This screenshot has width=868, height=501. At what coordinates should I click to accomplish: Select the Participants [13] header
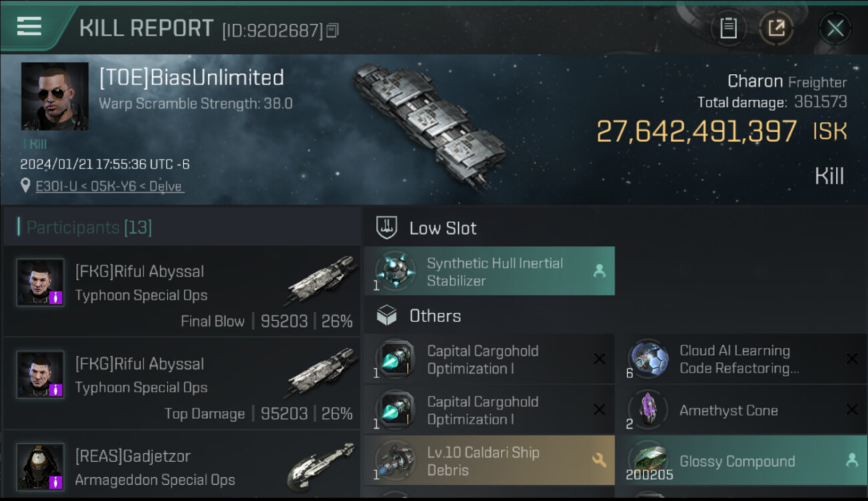tap(89, 228)
